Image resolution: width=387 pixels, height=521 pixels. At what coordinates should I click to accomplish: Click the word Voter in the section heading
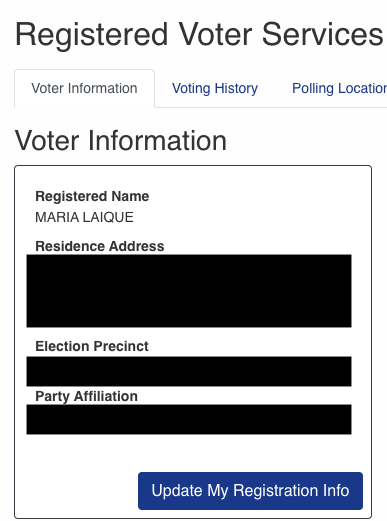tap(46, 141)
